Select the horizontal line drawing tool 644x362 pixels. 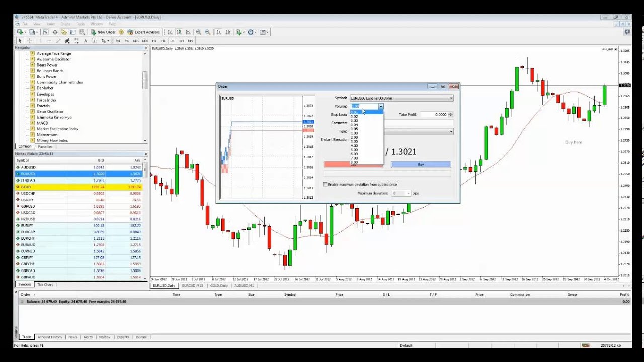pos(49,41)
